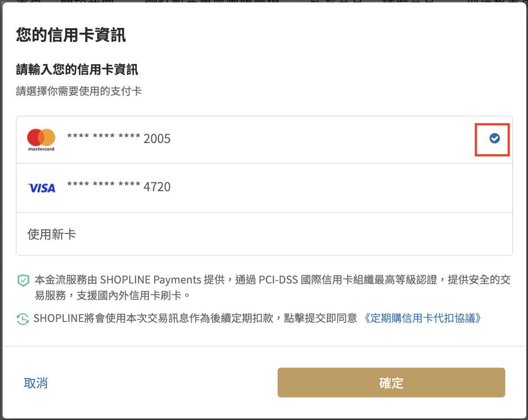This screenshot has width=528, height=420.
Task: Choose the 使用新卡 option
Action: (x=52, y=234)
